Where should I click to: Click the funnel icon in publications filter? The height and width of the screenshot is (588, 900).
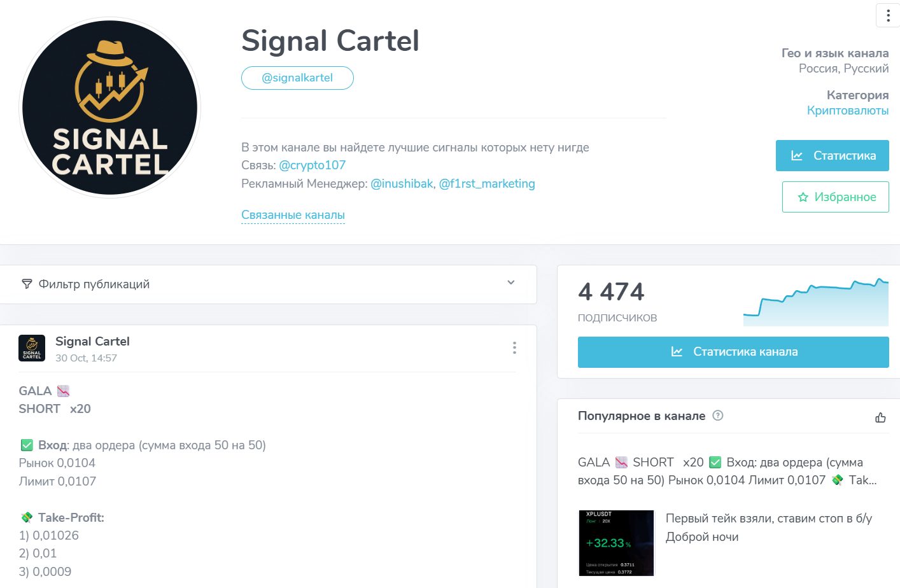(27, 284)
